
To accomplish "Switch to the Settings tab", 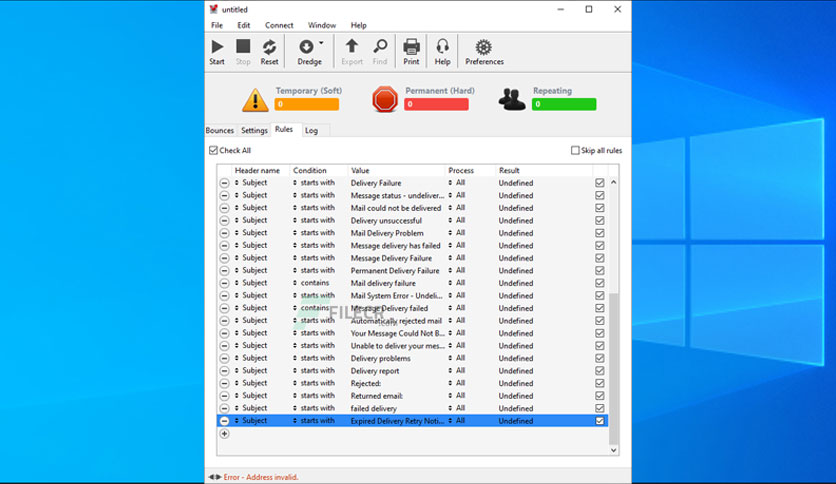I will pos(254,130).
